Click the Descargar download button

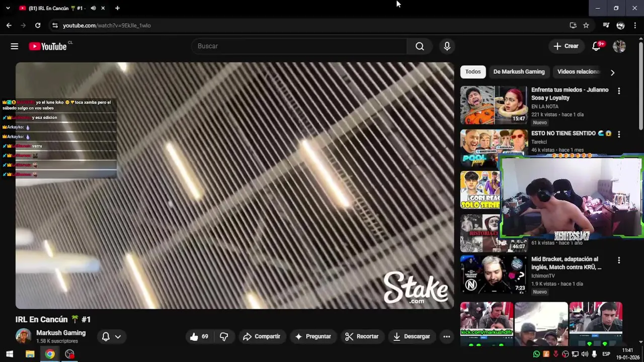[412, 336]
